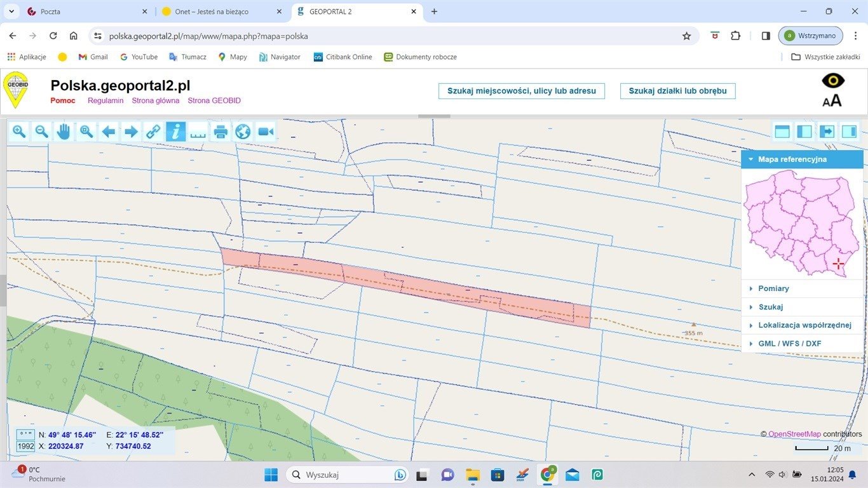The height and width of the screenshot is (488, 868).
Task: Expand the GML / WFS / DXF section
Action: pos(789,344)
